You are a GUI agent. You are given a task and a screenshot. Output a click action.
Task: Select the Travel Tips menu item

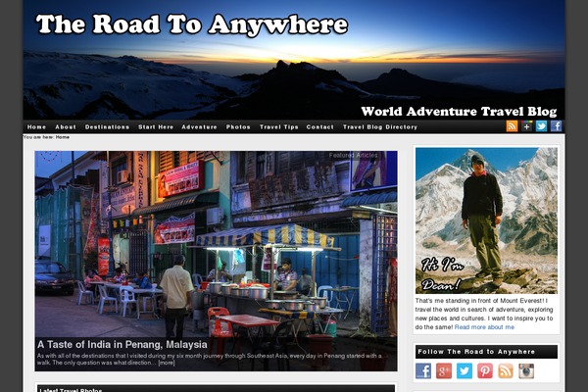279,127
